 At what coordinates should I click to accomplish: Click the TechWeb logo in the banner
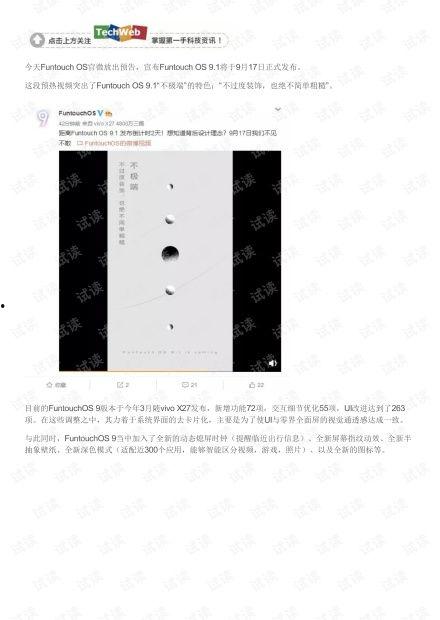point(121,32)
